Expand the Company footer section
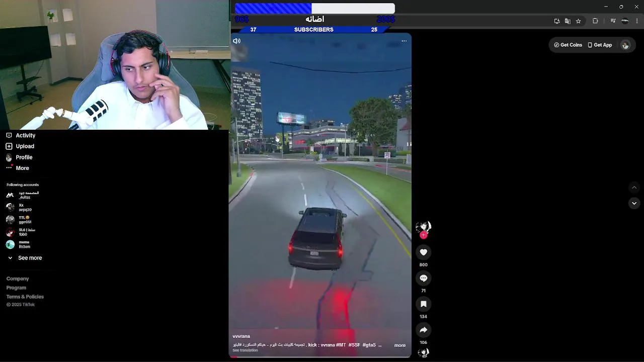Viewport: 644px width, 362px height. [18, 279]
